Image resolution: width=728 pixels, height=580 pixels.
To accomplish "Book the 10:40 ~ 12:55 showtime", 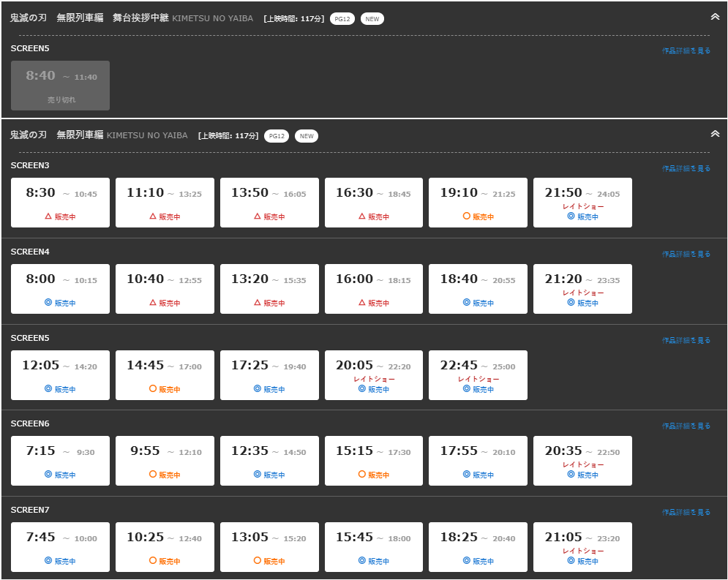I will (x=165, y=289).
